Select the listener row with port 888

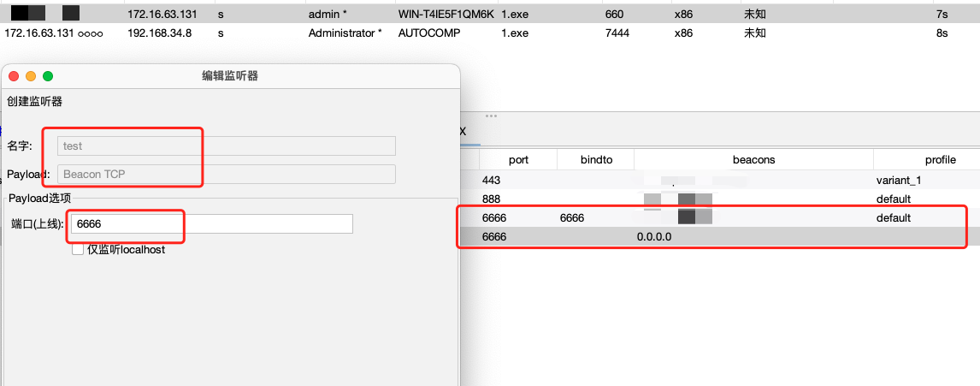click(x=720, y=199)
